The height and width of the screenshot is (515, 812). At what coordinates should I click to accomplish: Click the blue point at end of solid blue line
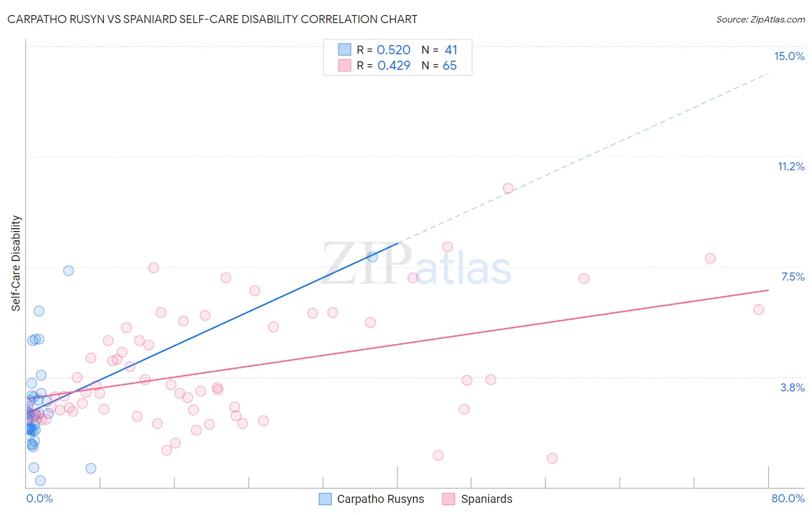pyautogui.click(x=373, y=257)
